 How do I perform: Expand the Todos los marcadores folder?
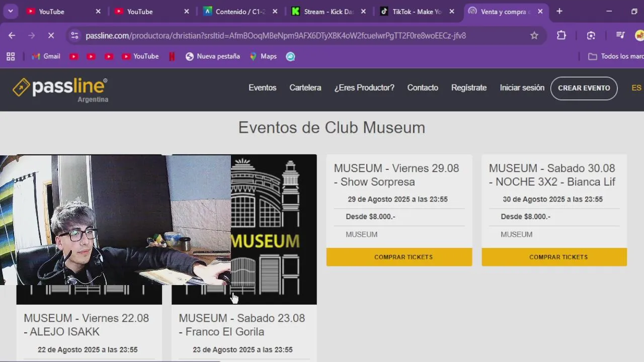(x=616, y=56)
